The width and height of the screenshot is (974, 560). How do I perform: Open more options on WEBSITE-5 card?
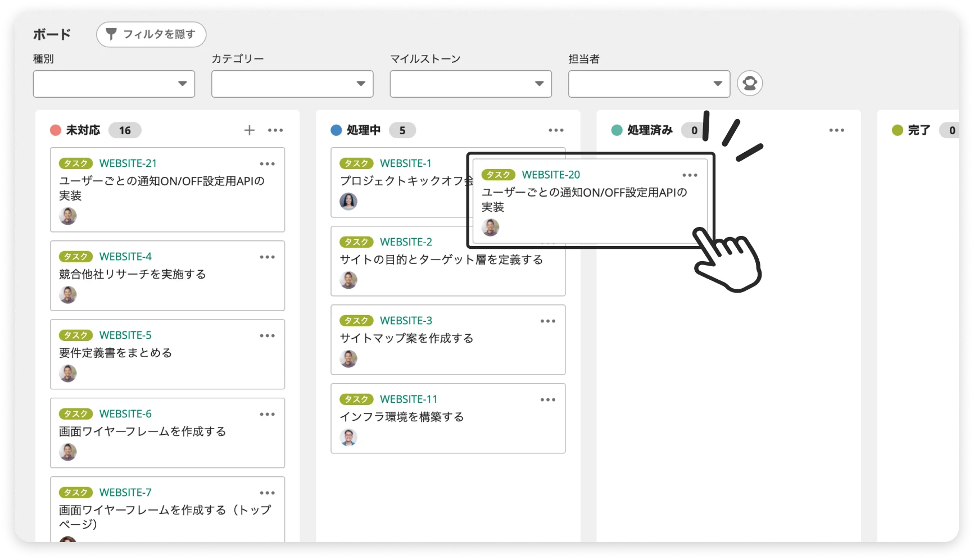(x=267, y=336)
